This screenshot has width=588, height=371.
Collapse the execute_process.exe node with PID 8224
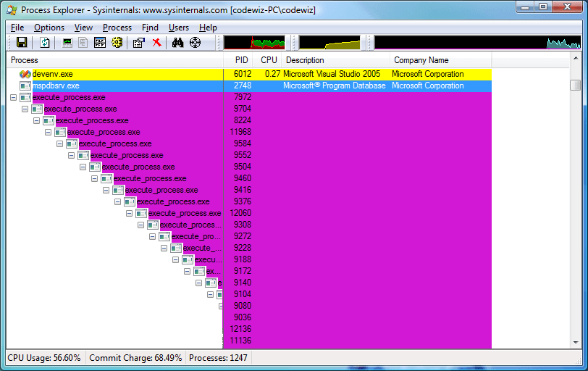(37, 120)
